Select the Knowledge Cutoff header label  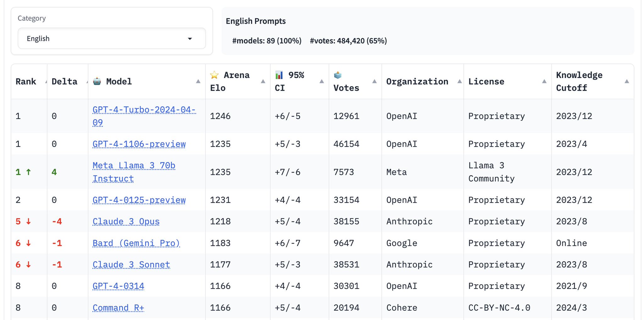pos(579,81)
